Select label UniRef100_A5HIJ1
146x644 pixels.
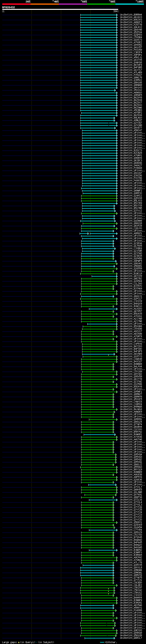(131, 58)
